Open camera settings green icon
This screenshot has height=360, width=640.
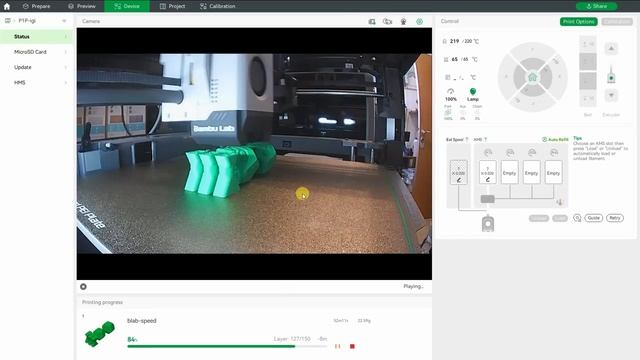pos(419,21)
